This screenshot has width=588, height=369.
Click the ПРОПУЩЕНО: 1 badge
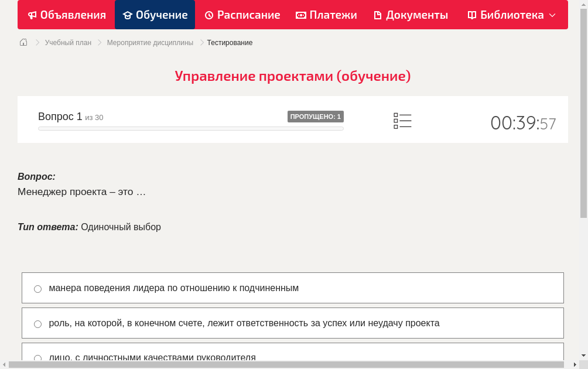[x=316, y=117]
